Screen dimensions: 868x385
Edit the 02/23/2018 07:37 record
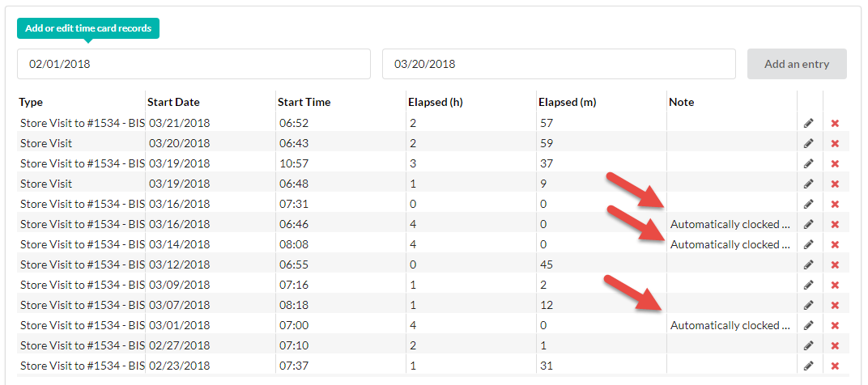[x=808, y=365]
